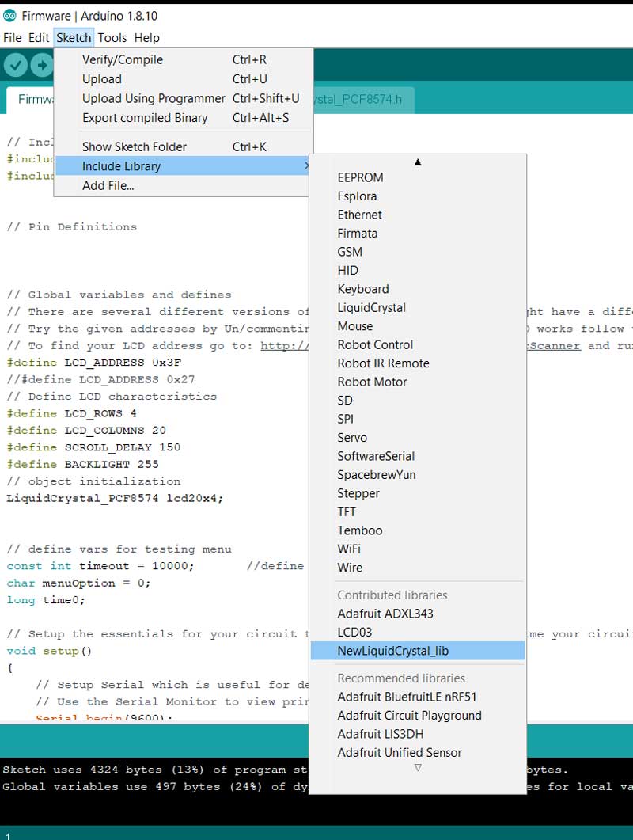Click the 'void setup()' line

[x=49, y=652]
